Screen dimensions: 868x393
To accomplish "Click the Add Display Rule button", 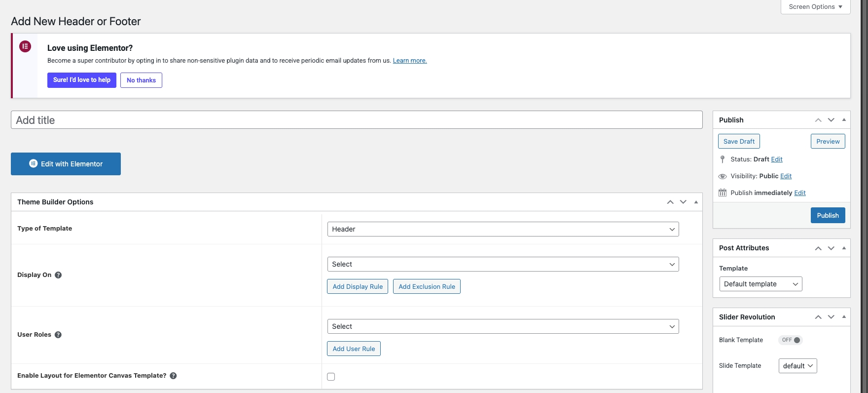I will [x=358, y=286].
